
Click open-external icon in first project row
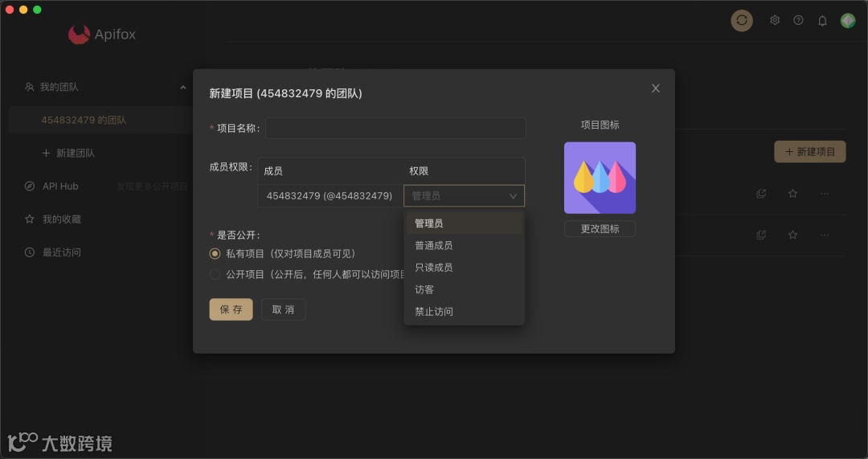(761, 194)
